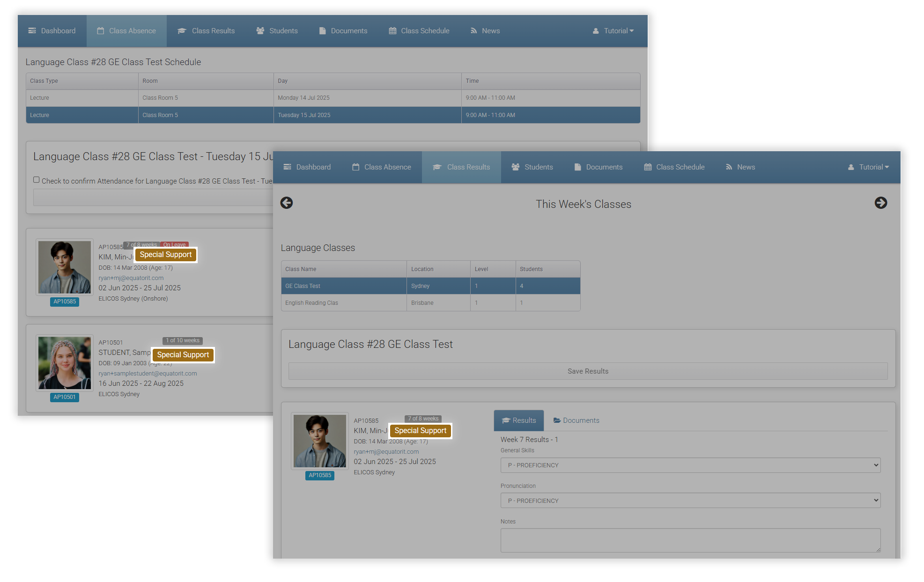Open the General Skills dropdown
Viewport: 924px width, 582px height.
coord(690,465)
